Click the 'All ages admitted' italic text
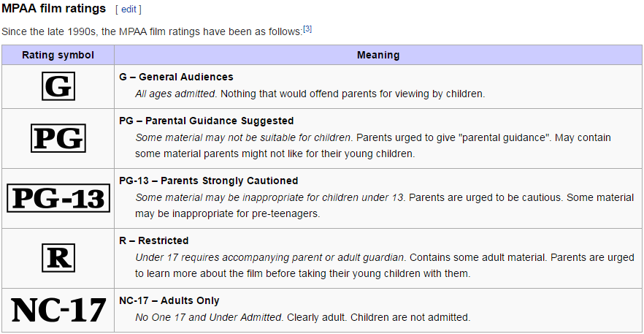The width and height of the screenshot is (644, 334). (x=175, y=94)
